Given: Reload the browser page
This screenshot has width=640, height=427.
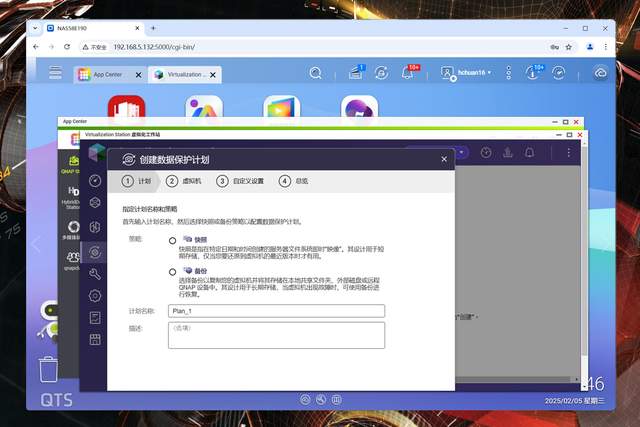Looking at the screenshot, I should point(67,47).
